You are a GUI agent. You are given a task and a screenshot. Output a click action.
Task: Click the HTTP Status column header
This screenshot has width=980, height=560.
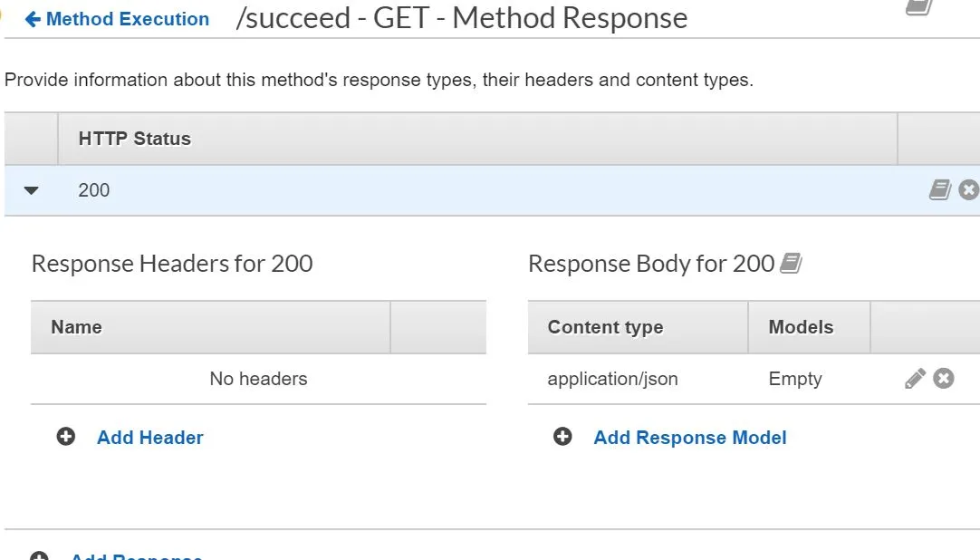coord(134,139)
